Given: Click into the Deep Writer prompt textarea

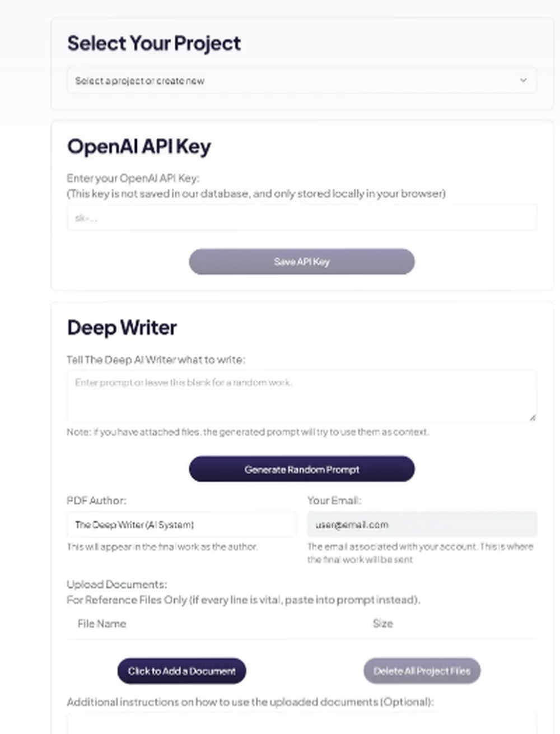Looking at the screenshot, I should pyautogui.click(x=301, y=396).
